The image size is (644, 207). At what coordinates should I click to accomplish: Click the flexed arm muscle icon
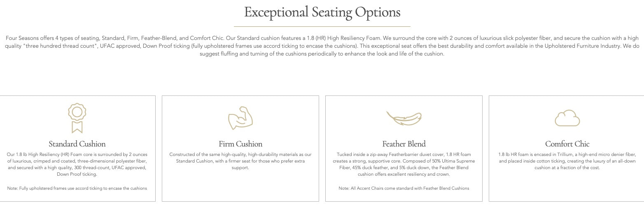tap(240, 118)
